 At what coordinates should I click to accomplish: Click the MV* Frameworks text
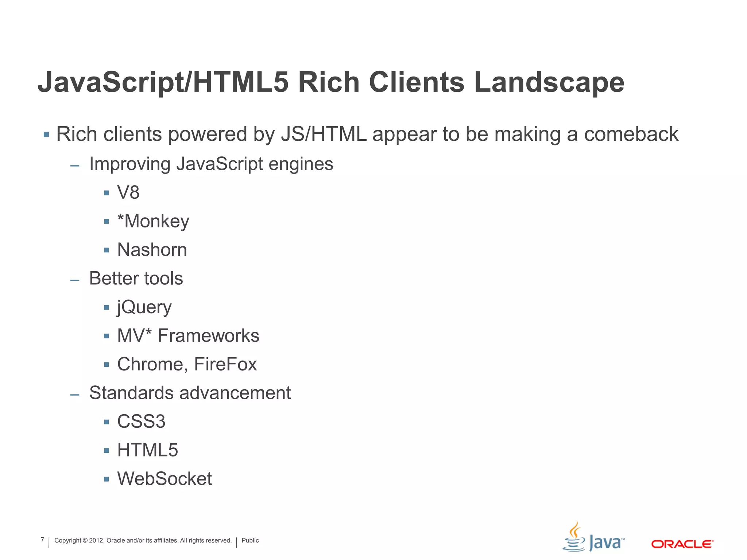(x=188, y=335)
